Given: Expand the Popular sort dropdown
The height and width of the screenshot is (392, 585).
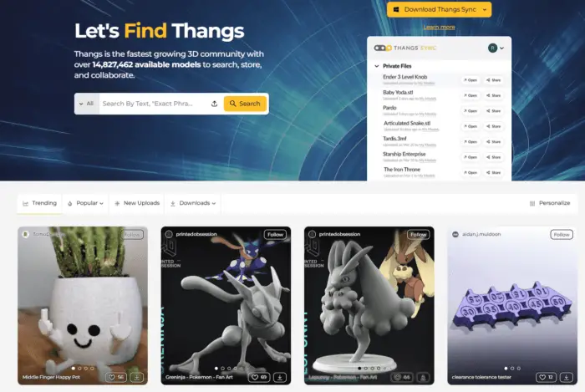Looking at the screenshot, I should [85, 203].
